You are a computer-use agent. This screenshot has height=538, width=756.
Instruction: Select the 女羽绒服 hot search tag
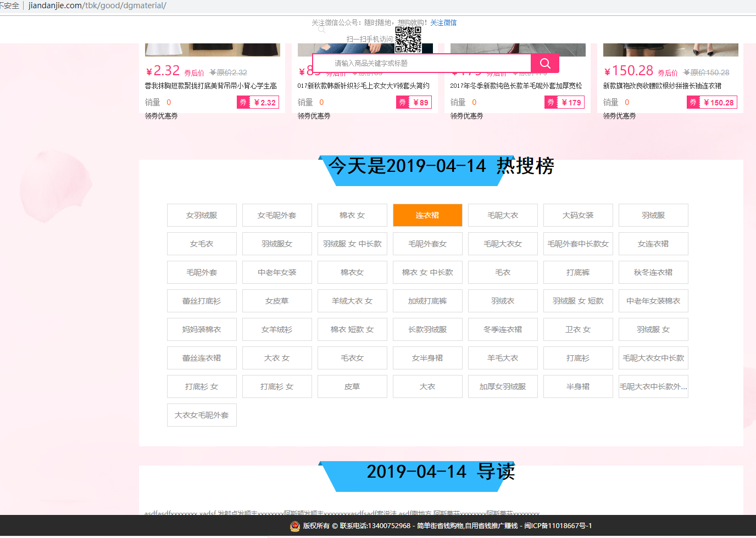coord(202,215)
